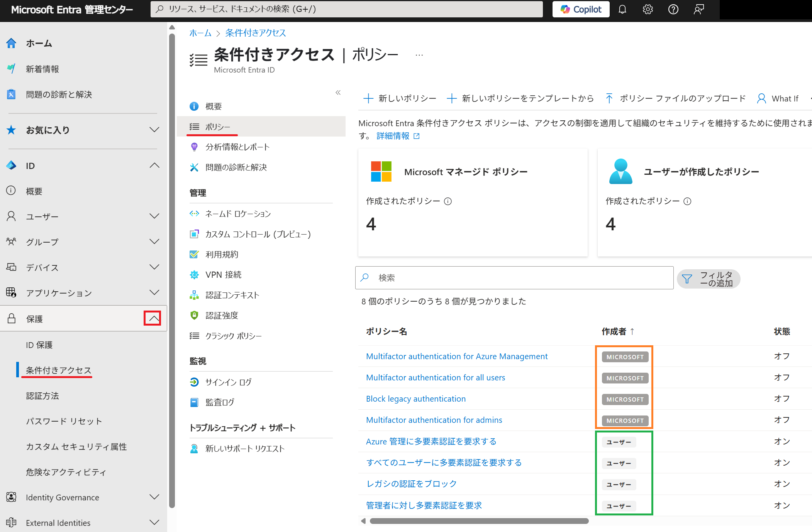
Task: Collapse the menu pane with the double-chevron icon
Action: [x=338, y=93]
